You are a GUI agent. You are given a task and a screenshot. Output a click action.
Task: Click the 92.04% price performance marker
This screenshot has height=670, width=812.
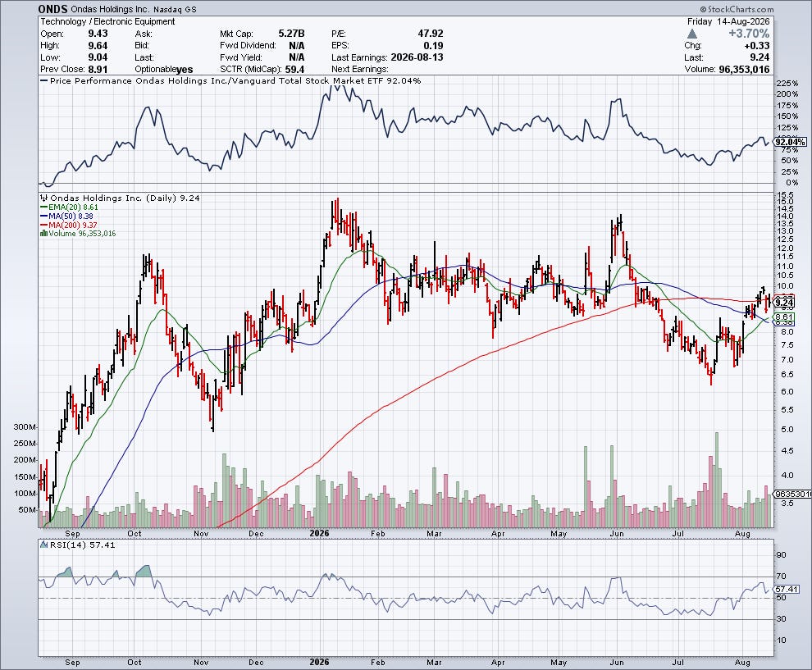tap(790, 142)
